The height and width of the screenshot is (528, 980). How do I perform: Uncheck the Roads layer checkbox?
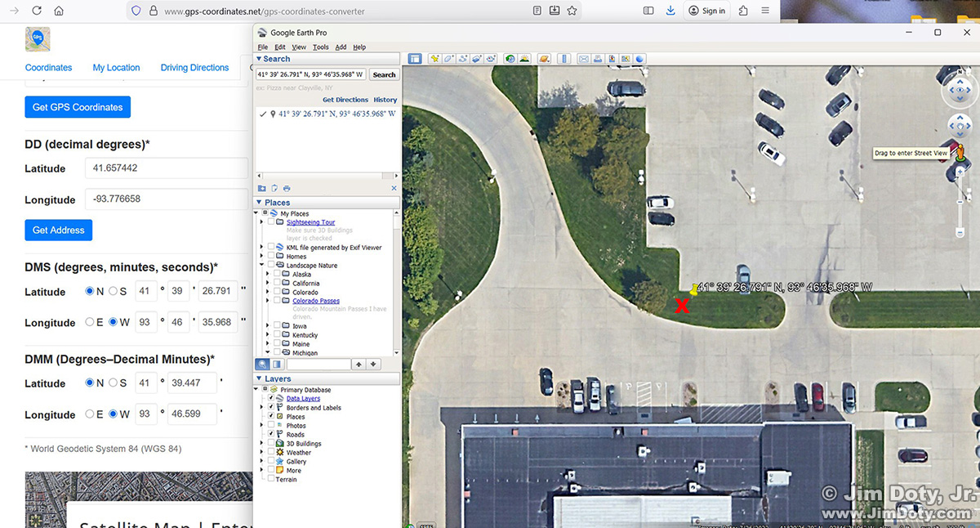click(x=271, y=435)
